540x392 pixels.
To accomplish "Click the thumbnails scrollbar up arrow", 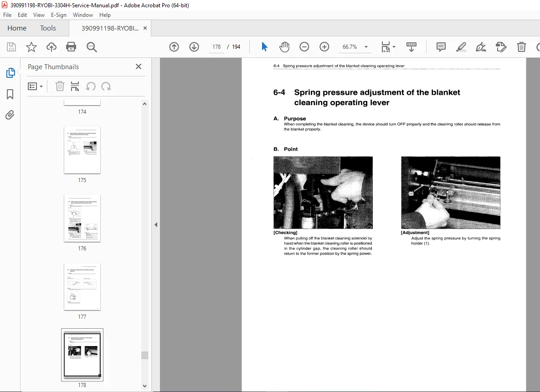I will (x=144, y=104).
